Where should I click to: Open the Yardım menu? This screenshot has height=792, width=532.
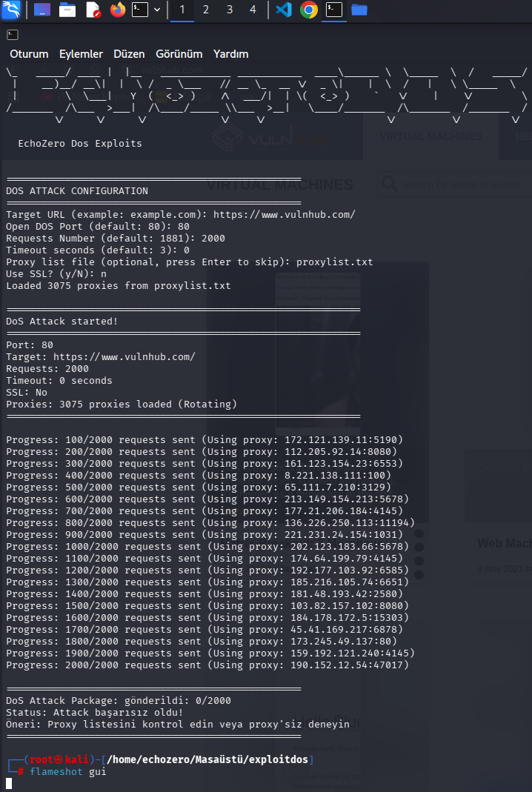pyautogui.click(x=231, y=54)
